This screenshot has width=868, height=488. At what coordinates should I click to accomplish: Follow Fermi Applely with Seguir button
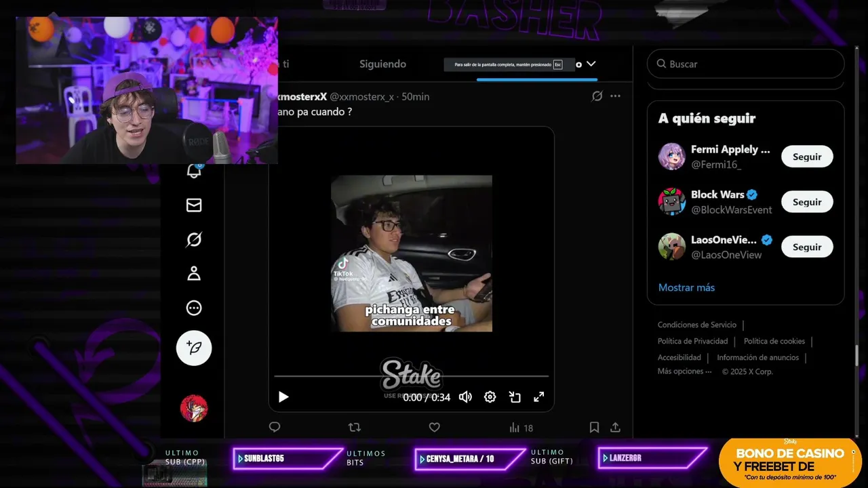point(807,157)
